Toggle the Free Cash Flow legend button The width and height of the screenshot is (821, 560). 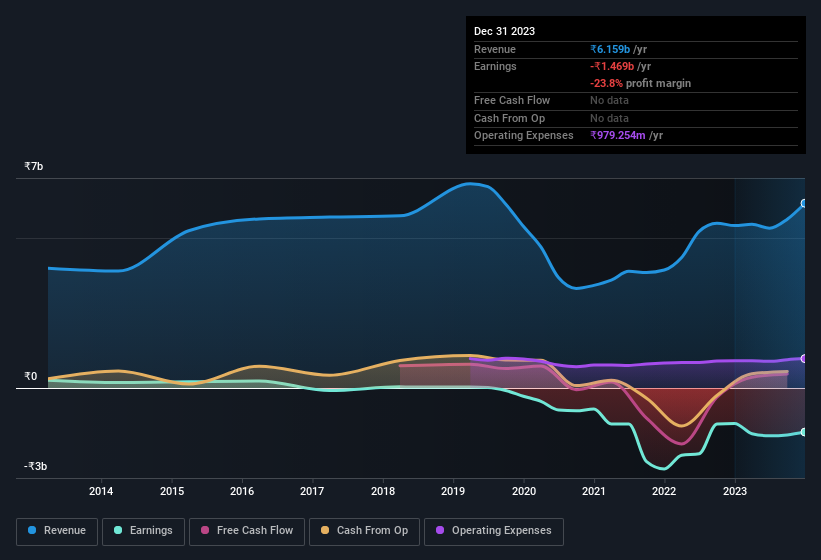pyautogui.click(x=247, y=532)
